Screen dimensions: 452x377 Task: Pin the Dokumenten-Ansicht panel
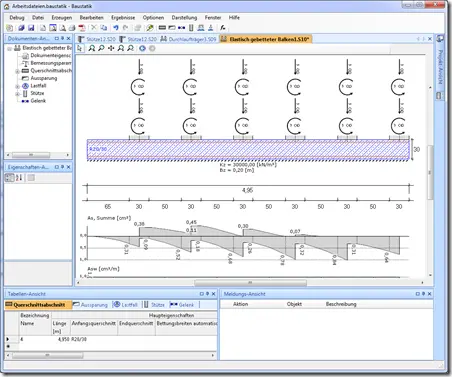coord(62,38)
